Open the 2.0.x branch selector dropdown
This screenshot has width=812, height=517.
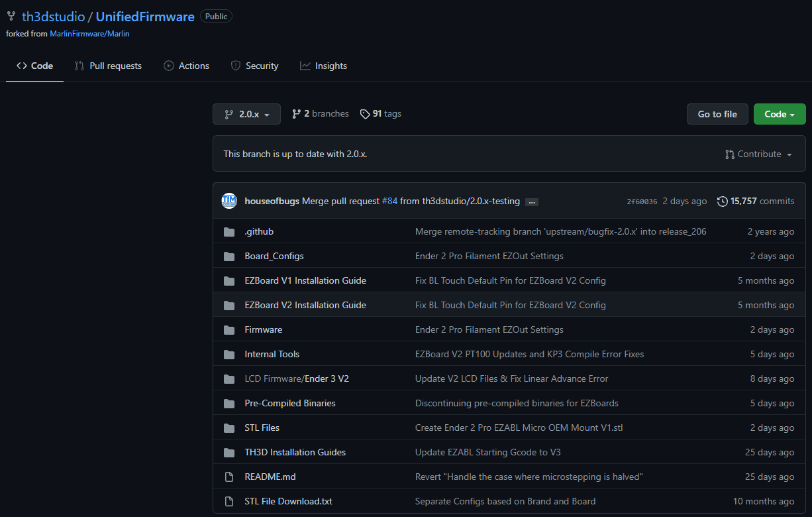tap(246, 114)
